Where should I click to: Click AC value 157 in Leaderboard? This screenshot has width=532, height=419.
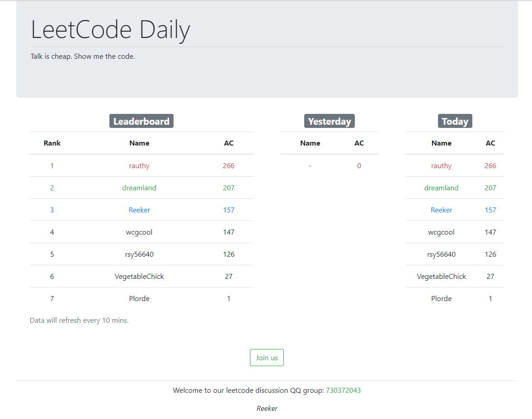click(229, 210)
